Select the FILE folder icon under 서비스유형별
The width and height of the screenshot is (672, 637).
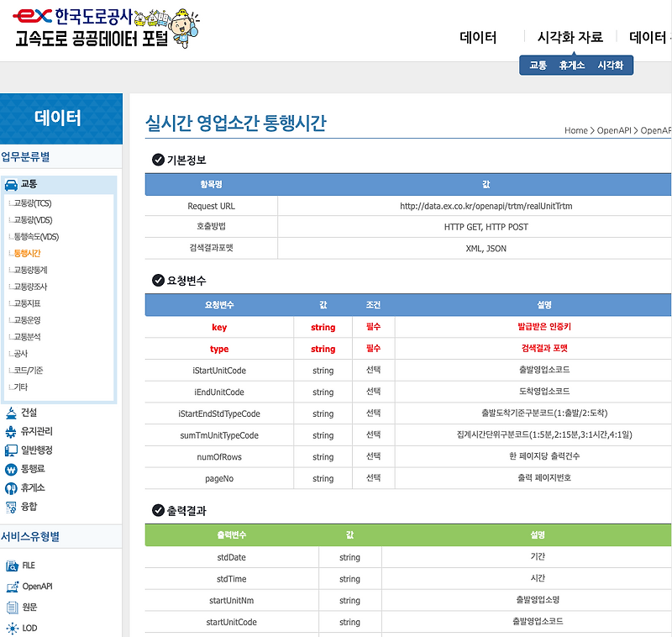tap(13, 565)
